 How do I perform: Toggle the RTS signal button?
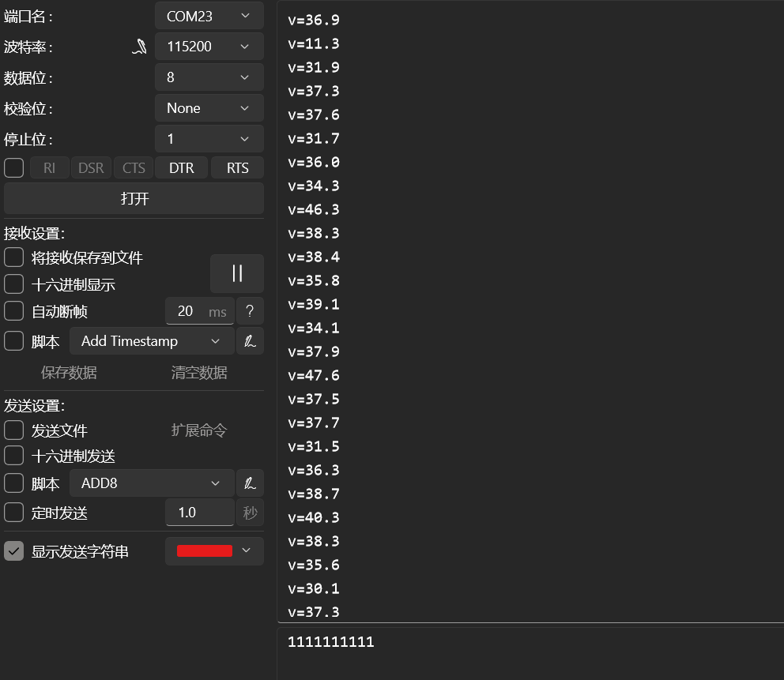tap(237, 167)
